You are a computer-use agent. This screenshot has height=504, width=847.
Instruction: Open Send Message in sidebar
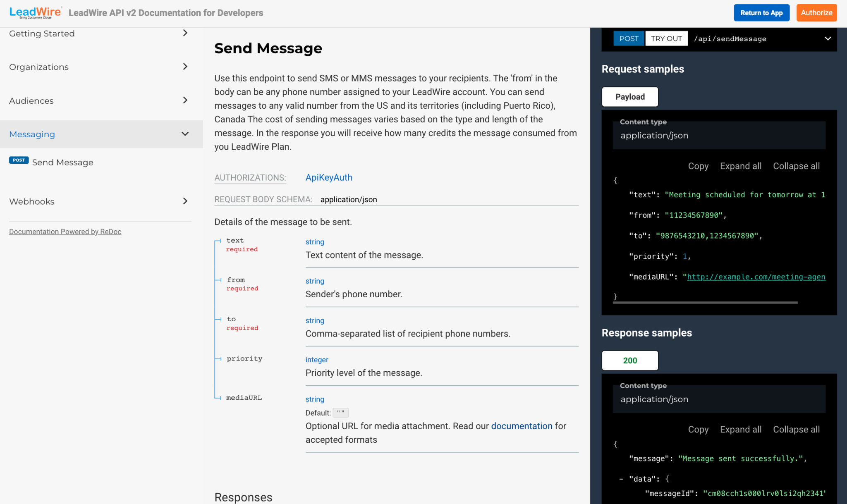click(63, 162)
